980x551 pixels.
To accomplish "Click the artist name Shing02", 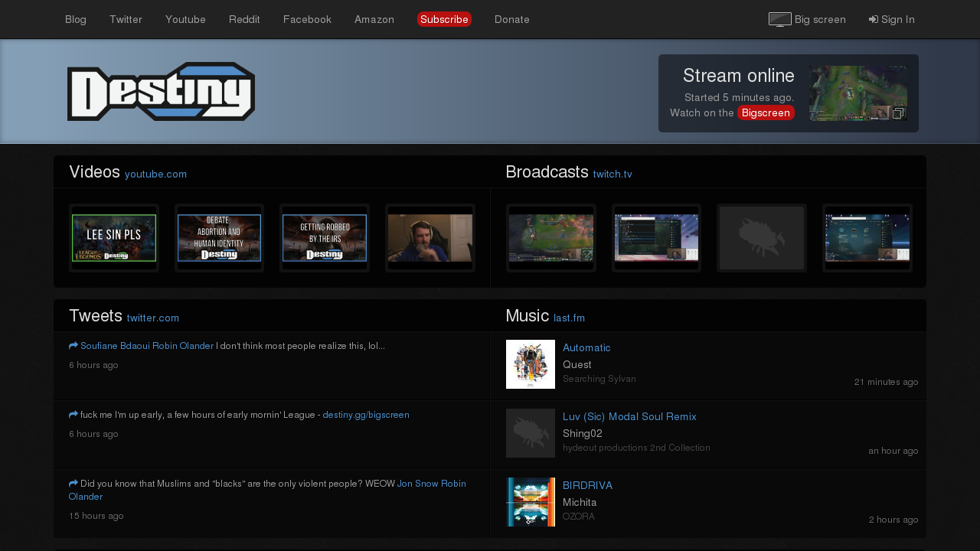I will (x=583, y=434).
